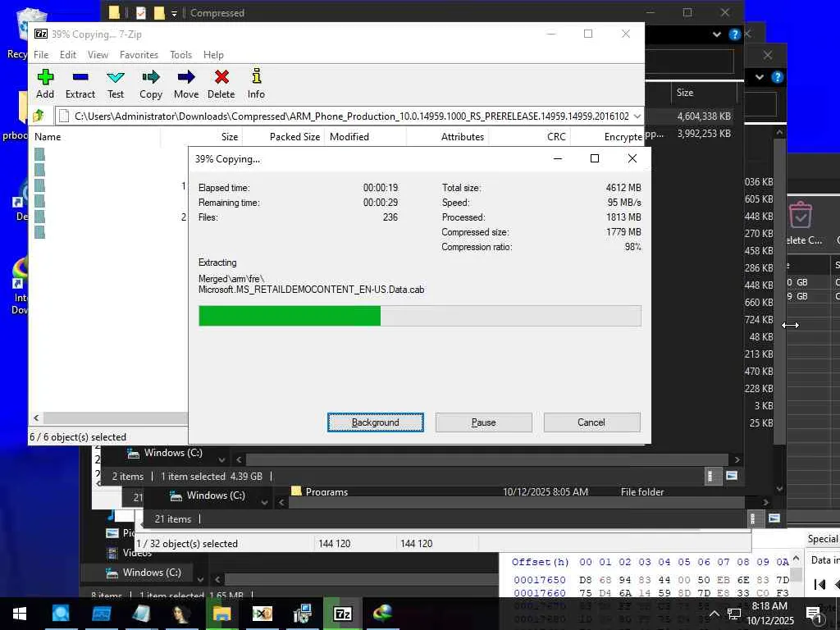This screenshot has width=840, height=630.
Task: Cancel the extraction
Action: [591, 422]
